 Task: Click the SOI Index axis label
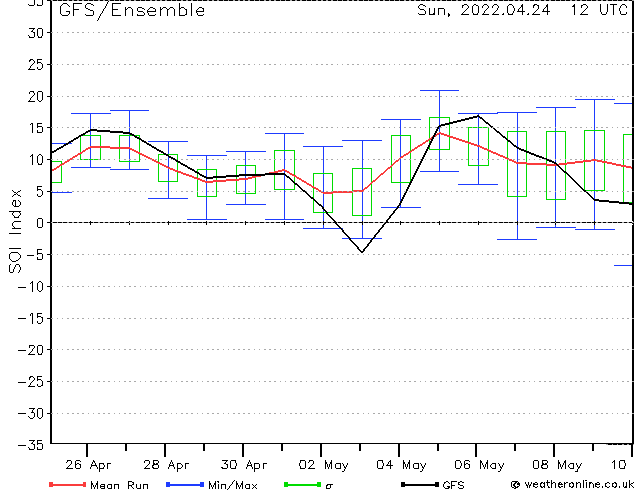tap(15, 231)
